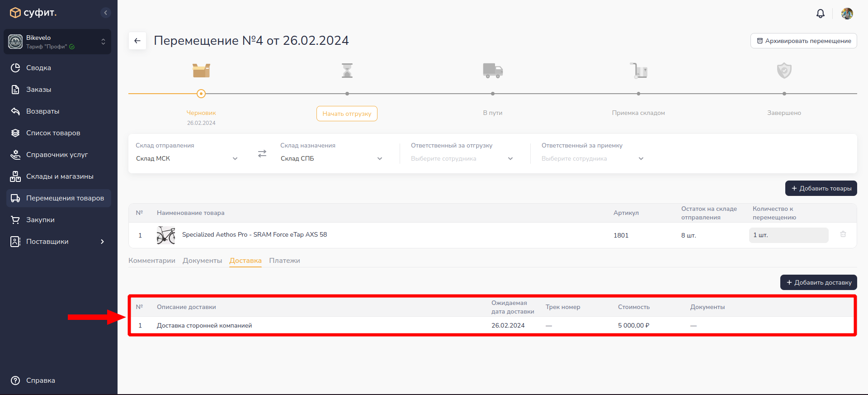Click the Доставка сторонней компанией row

point(492,325)
